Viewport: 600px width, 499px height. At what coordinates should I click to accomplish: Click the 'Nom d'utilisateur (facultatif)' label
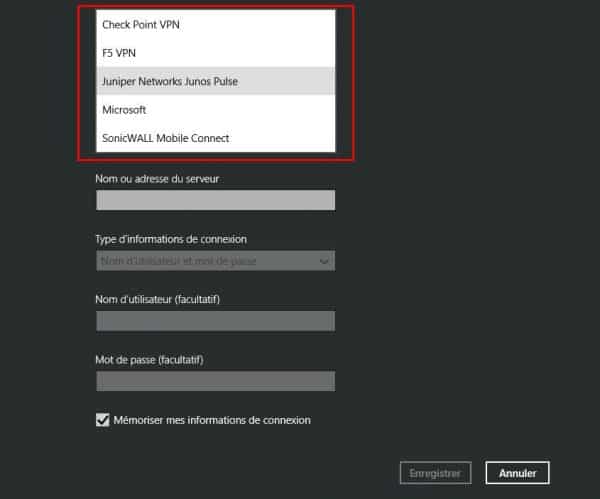point(164,299)
